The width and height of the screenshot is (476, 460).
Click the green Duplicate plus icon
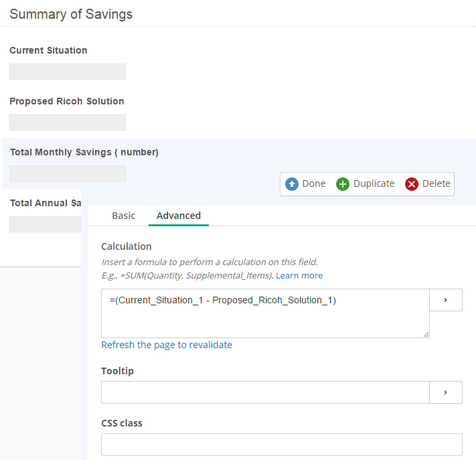tap(342, 184)
